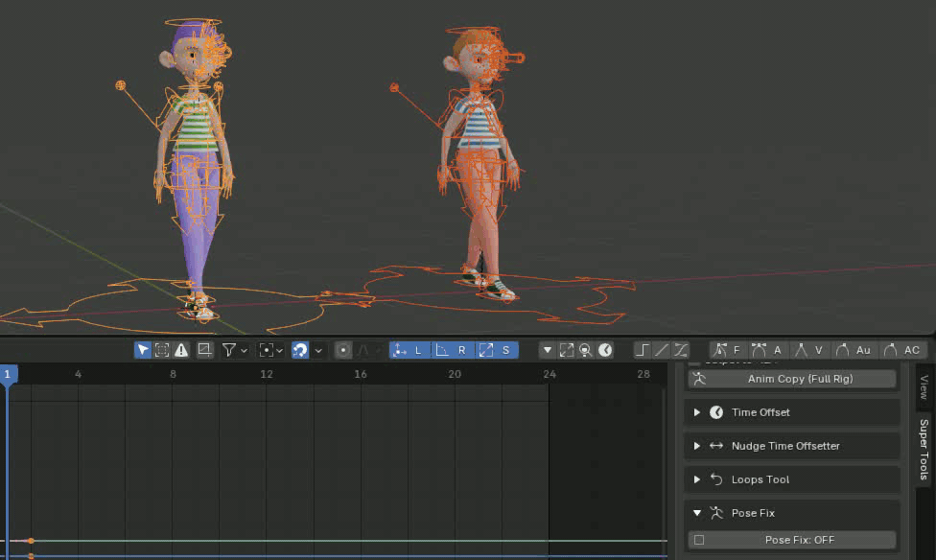936x560 pixels.
Task: Click the Nudge Time Offsetter arrows icon
Action: click(716, 446)
